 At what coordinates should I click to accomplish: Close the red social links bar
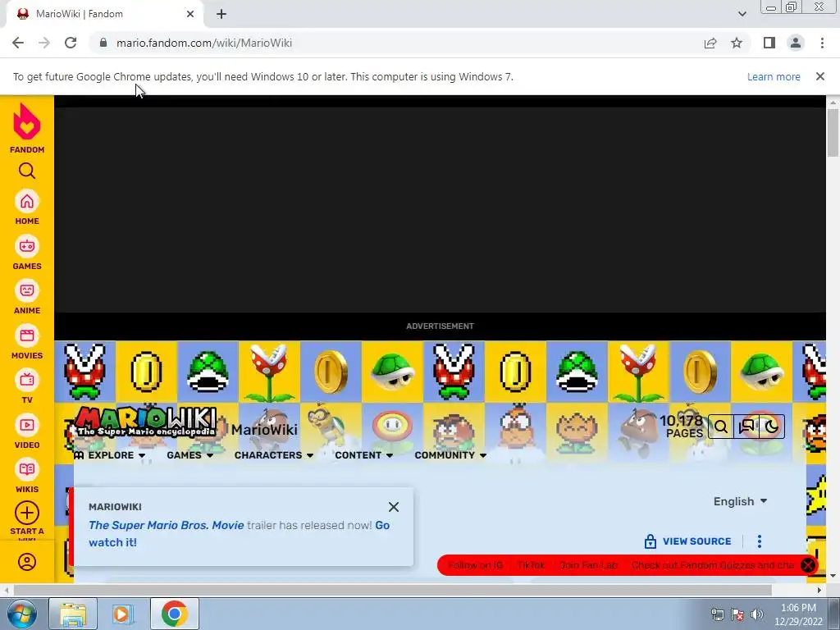point(808,565)
